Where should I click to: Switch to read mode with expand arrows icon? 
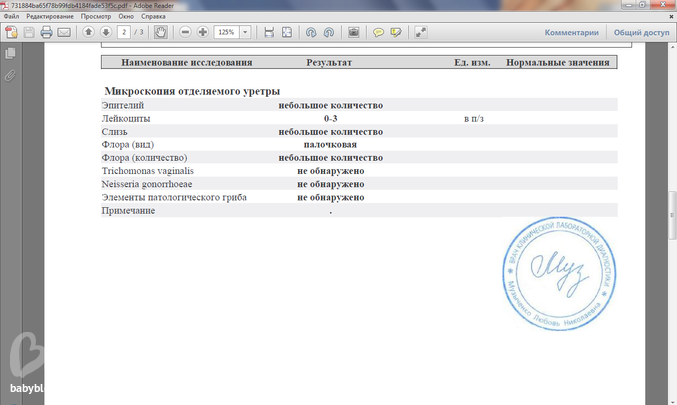click(421, 32)
